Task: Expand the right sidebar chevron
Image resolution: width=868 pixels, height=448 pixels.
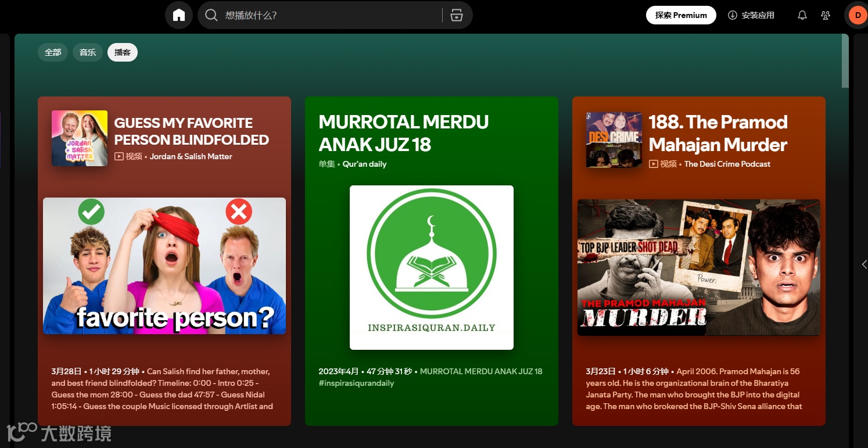Action: coord(864,264)
